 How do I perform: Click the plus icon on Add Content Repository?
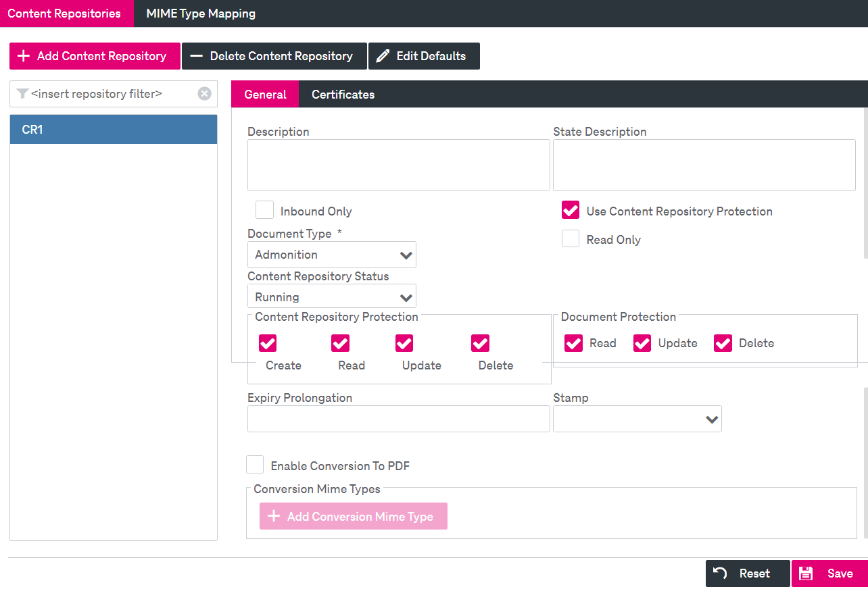coord(24,56)
